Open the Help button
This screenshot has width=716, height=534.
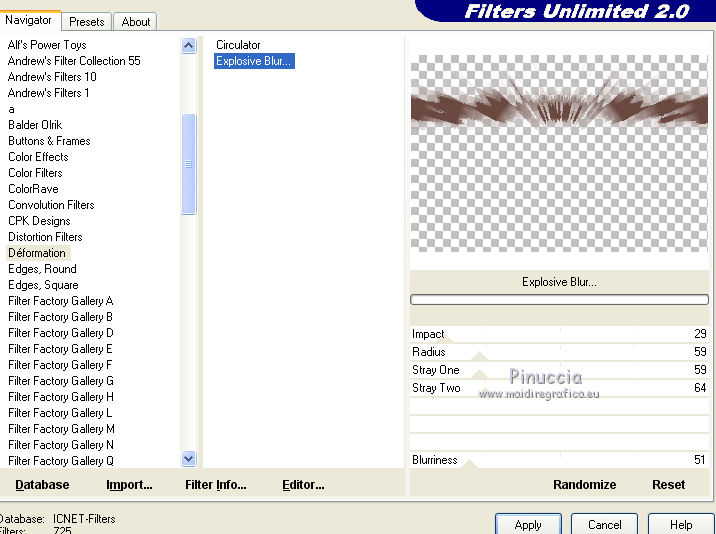[681, 524]
